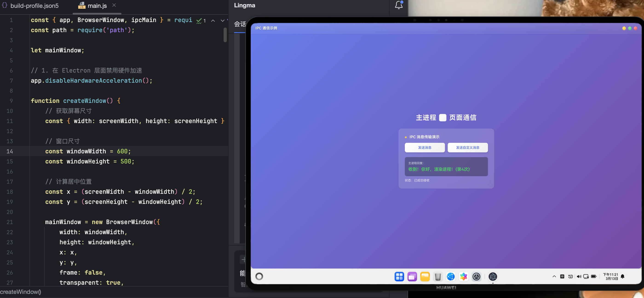This screenshot has width=644, height=298.
Task: Open the Settings gear in dock
Action: click(476, 277)
